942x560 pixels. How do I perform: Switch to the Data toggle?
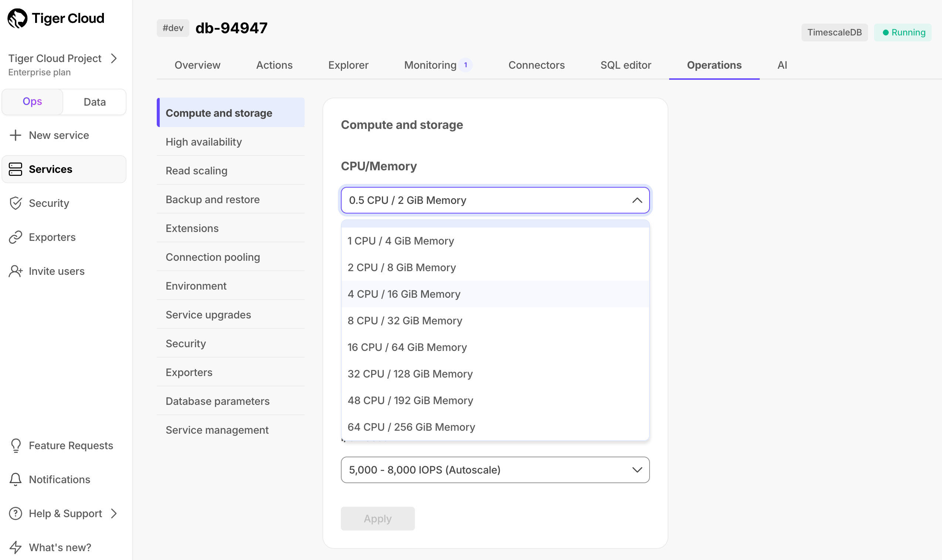(x=94, y=102)
